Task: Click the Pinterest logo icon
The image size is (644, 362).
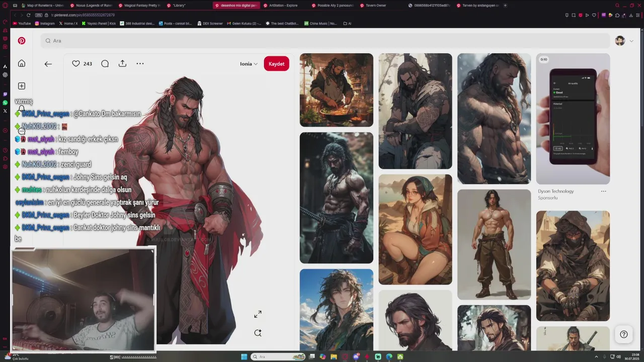Action: tap(22, 41)
